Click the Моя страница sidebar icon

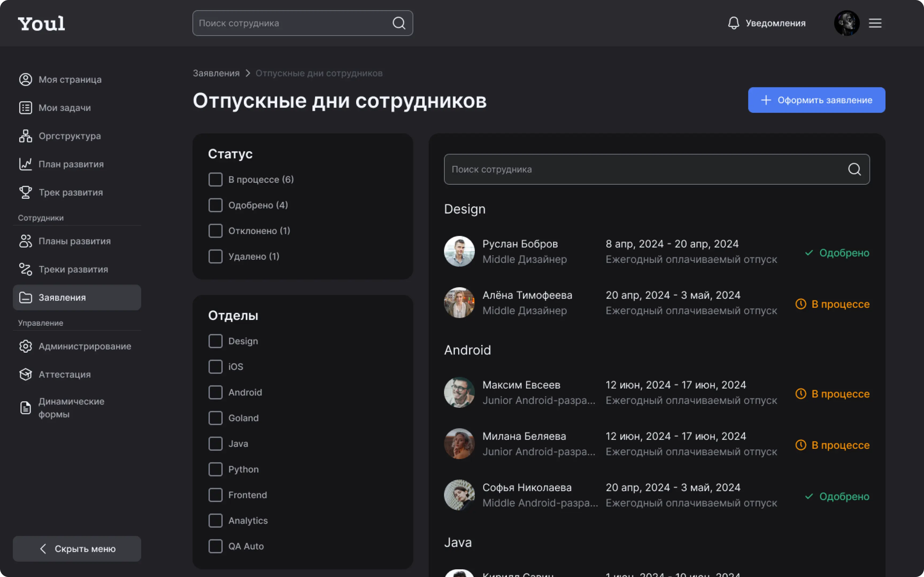coord(25,79)
